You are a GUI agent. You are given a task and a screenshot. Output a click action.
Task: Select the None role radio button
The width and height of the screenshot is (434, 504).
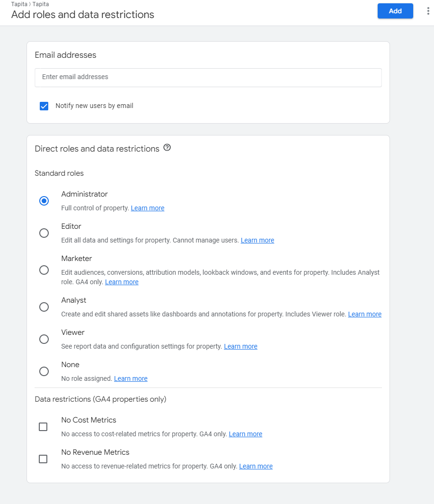pos(44,371)
